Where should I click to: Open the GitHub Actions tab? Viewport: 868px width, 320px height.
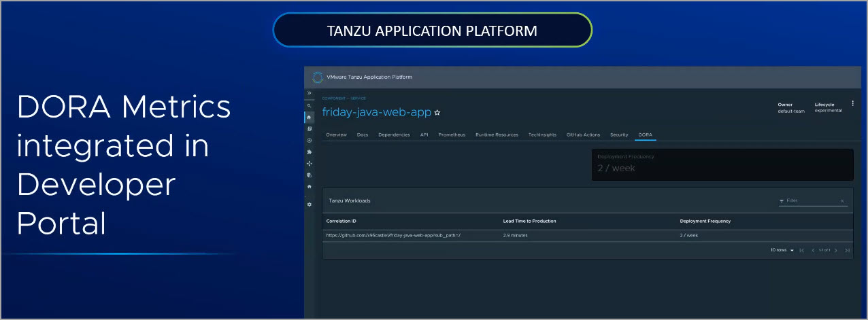[x=584, y=135]
